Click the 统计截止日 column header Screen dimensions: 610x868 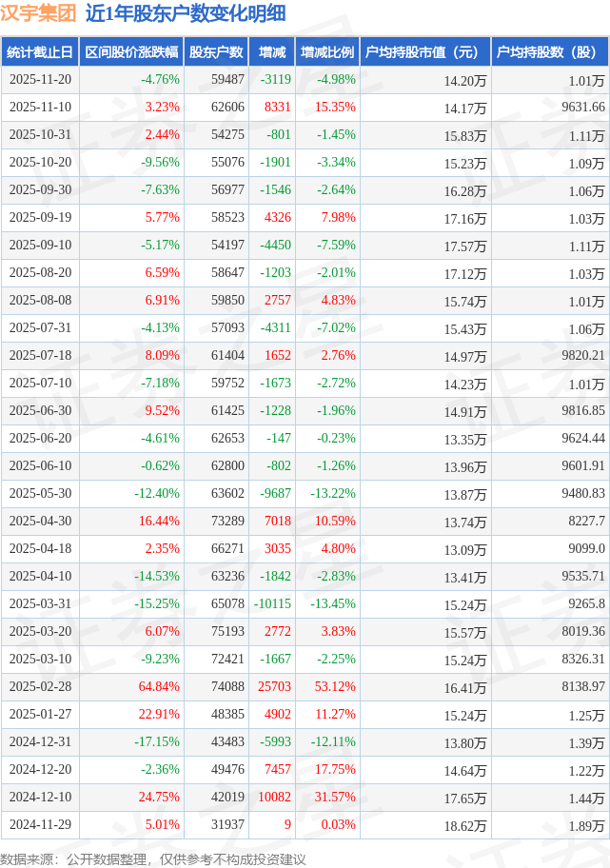coord(40,52)
